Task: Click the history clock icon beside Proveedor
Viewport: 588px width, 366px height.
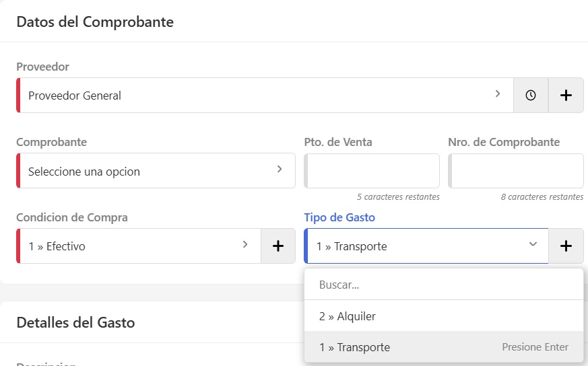Action: click(531, 96)
